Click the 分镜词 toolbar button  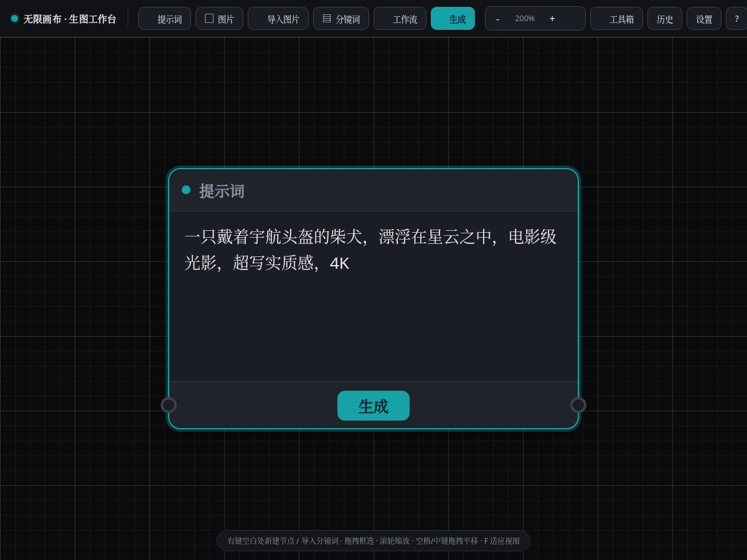pos(341,19)
